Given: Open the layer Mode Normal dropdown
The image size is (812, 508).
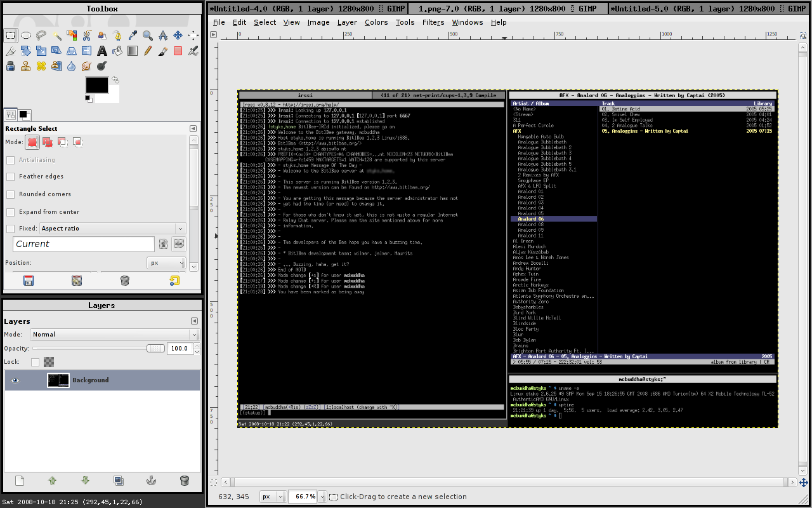Looking at the screenshot, I should tap(114, 335).
